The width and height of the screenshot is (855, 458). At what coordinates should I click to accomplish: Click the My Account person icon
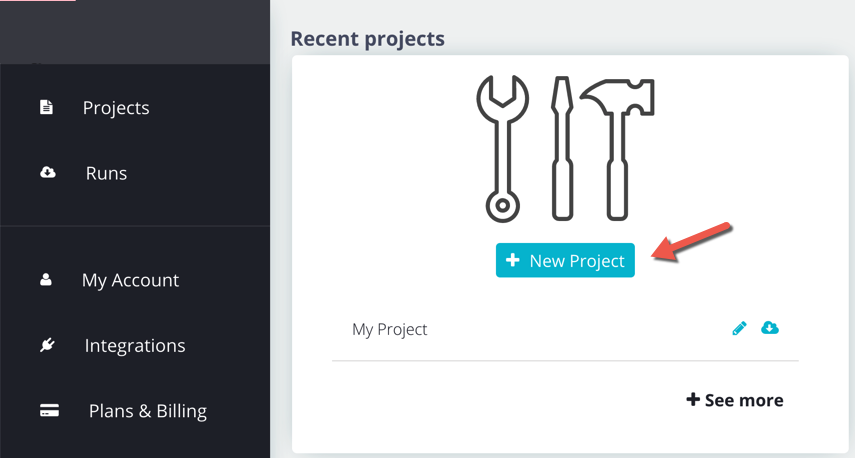(x=46, y=280)
